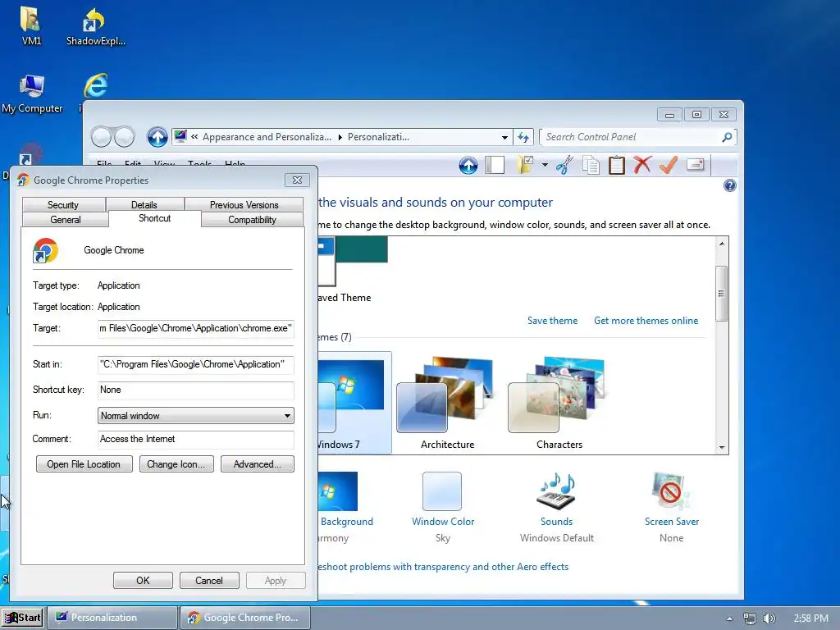Screen dimensions: 840x630
Task: Click the Cut scissors icon
Action: click(564, 165)
